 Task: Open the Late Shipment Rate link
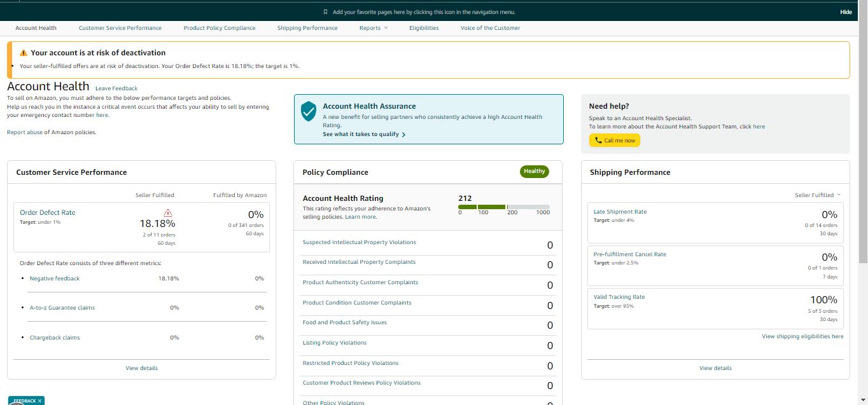620,212
